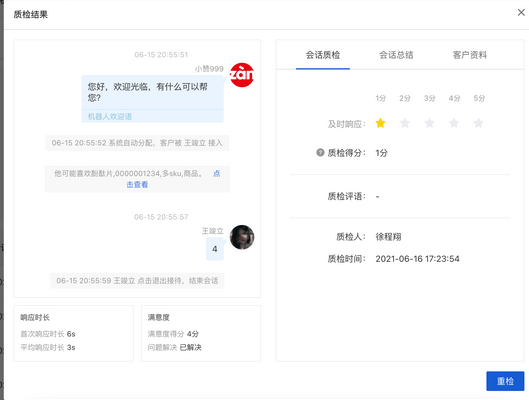This screenshot has height=400, width=529.
Task: Select the 1分 star for 及时响应
Action: pos(380,123)
